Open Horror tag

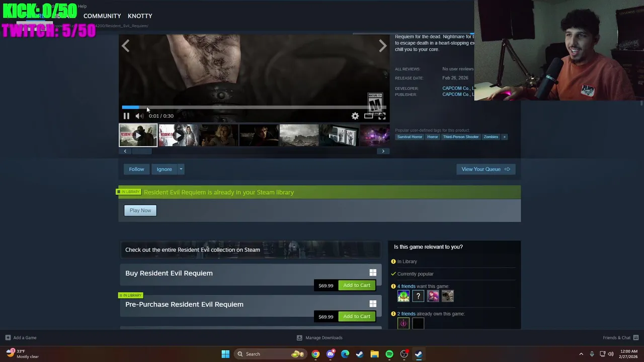point(433,137)
